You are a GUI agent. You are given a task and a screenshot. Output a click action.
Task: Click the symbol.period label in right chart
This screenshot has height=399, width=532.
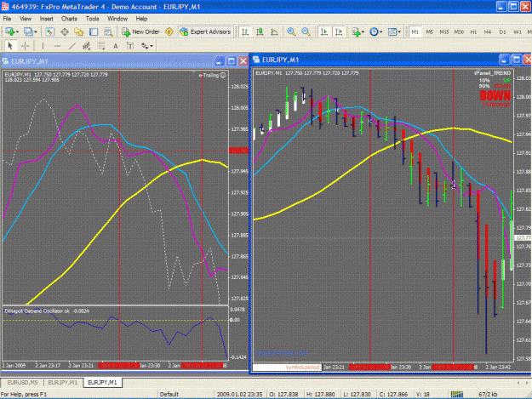(x=302, y=368)
